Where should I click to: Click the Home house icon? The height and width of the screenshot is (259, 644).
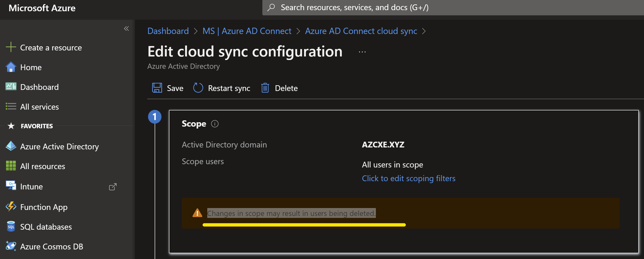11,67
